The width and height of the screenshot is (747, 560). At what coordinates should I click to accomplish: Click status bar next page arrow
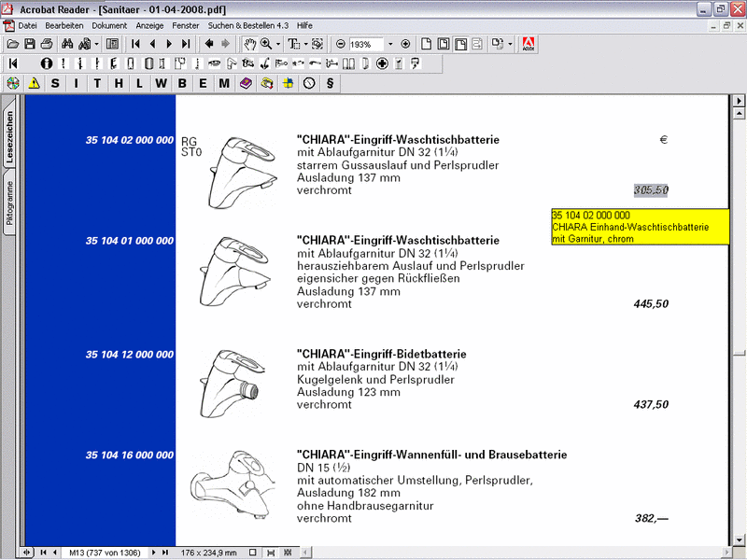(x=153, y=553)
